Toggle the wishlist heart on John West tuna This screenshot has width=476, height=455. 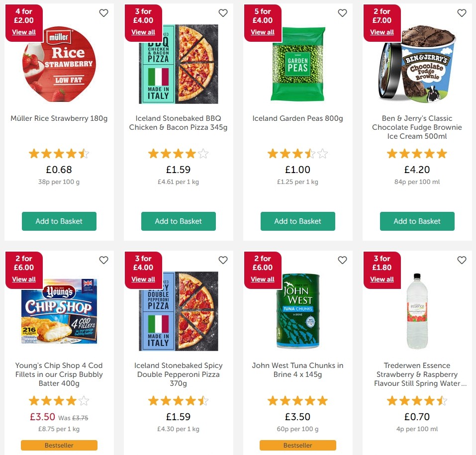(342, 260)
